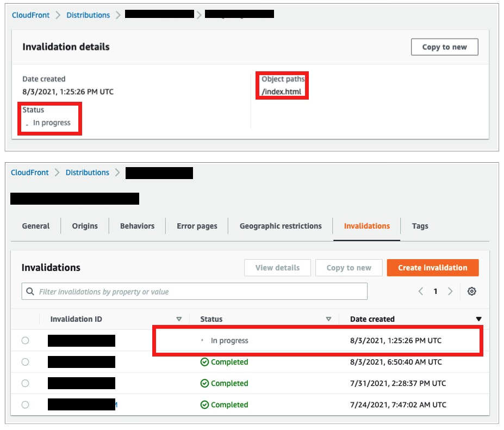This screenshot has height=430, width=504.
Task: Focus the Filter invalidations search field
Action: [195, 291]
